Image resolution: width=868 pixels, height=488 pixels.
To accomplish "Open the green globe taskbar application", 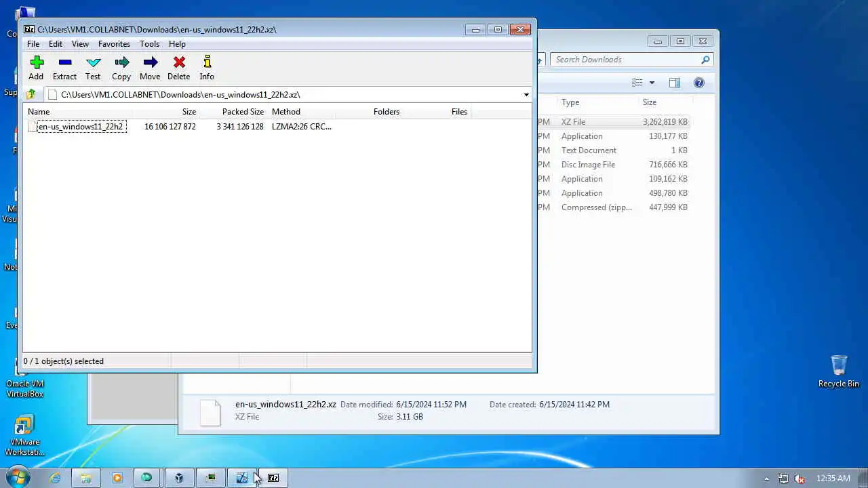I will (x=147, y=478).
